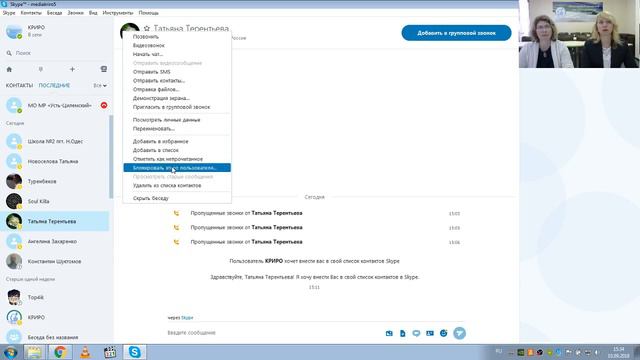Select Беседа без названия conversation
640x360 pixels.
coord(55,337)
